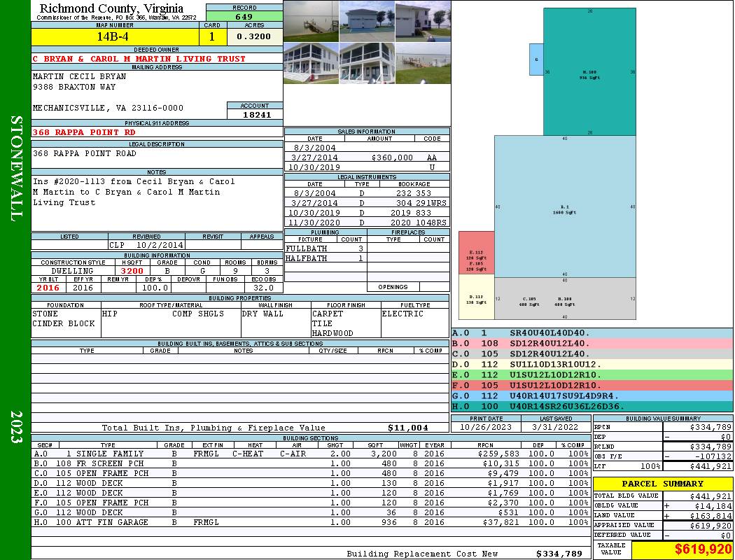735x560 pixels.
Task: Click the 10/30/2019 sale date in Sales Information
Action: (314, 167)
